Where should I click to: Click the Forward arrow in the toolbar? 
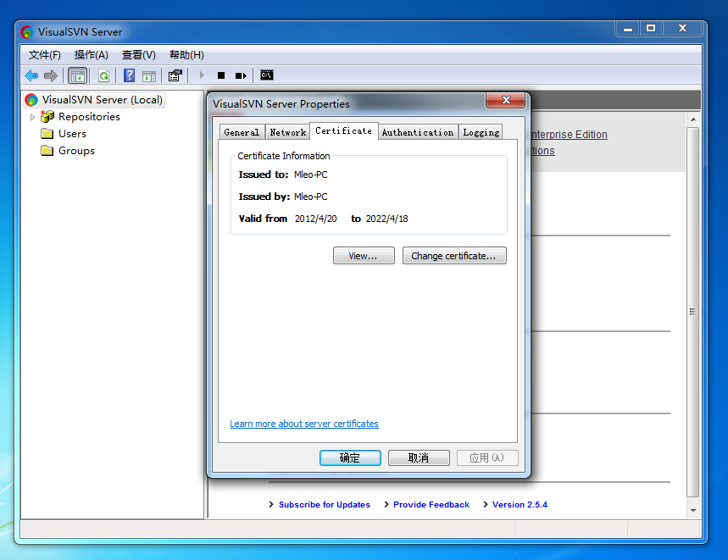tap(51, 75)
